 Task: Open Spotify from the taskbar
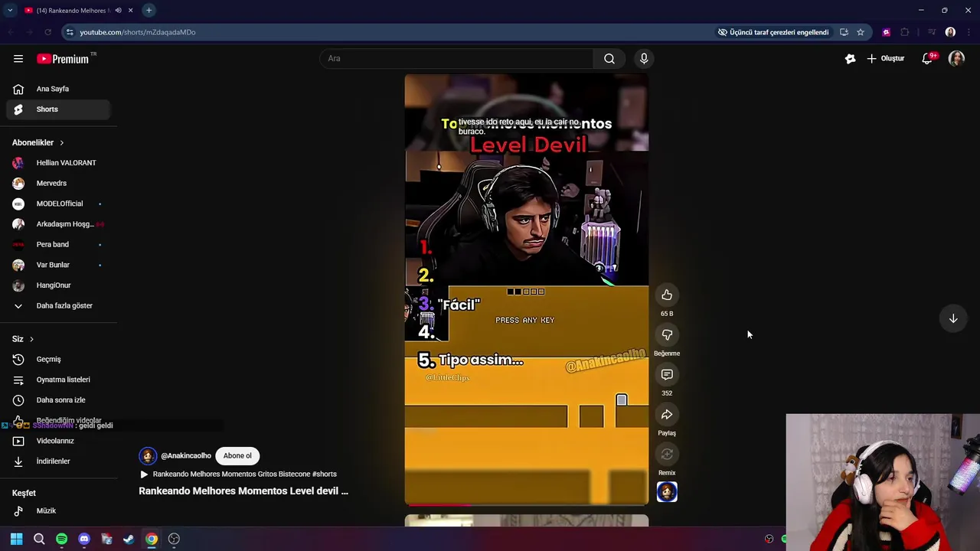pos(61,539)
